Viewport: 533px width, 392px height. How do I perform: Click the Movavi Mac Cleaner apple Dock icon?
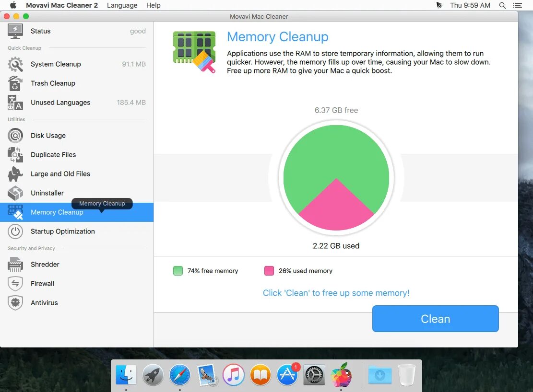(x=341, y=375)
